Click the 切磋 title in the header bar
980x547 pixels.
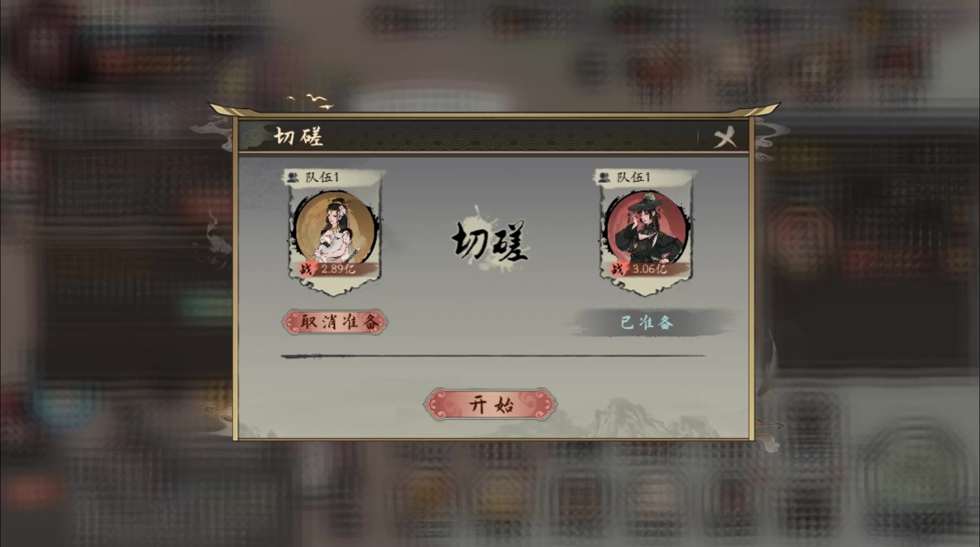point(299,137)
